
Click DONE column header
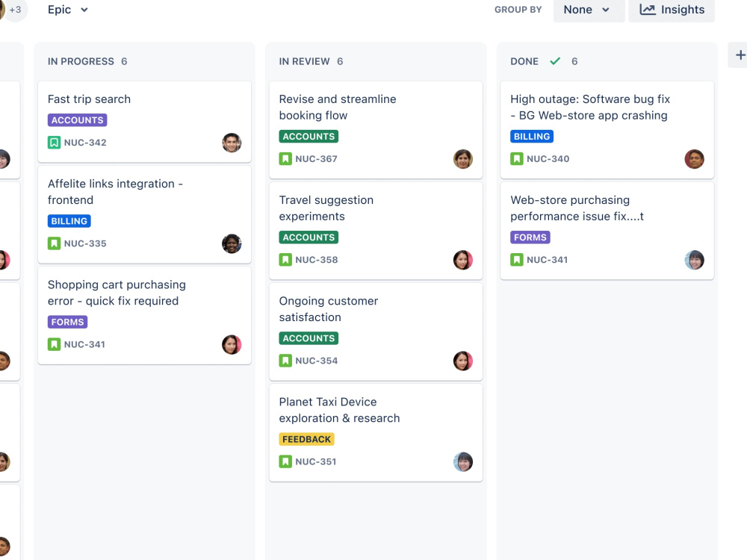tap(524, 61)
